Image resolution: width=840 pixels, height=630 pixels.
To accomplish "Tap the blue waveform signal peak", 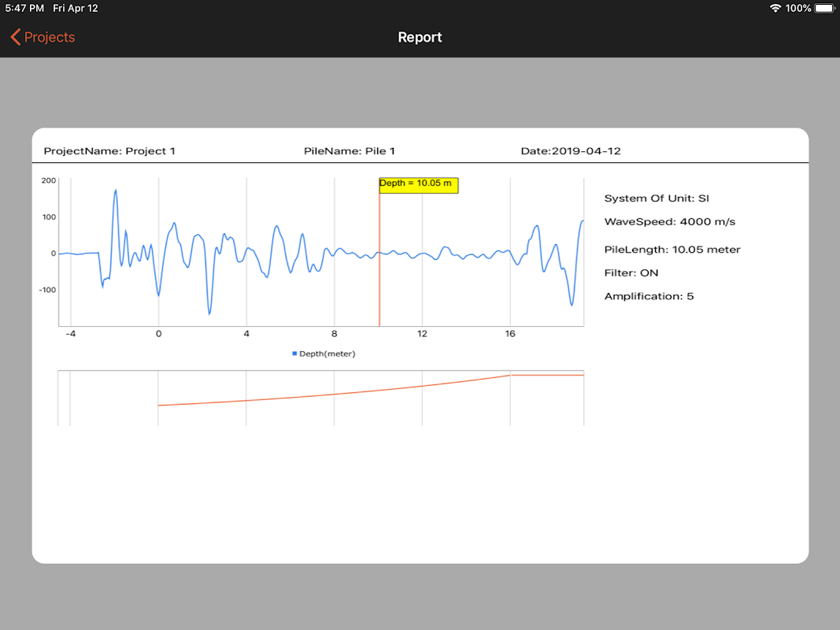I will (x=116, y=192).
